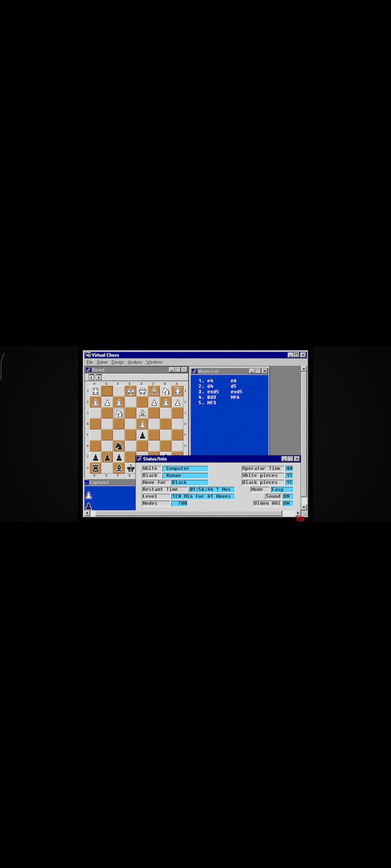Select the white rook on A1
Viewport: 391px width, 868px height.
178,391
